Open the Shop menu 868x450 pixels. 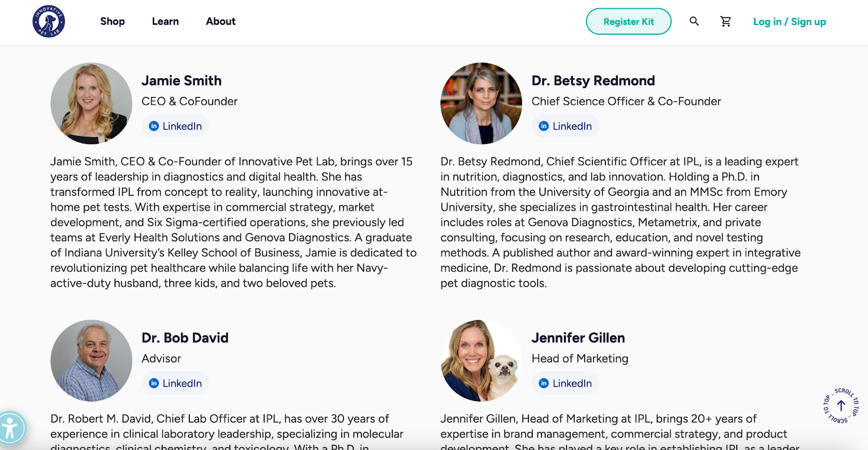(x=112, y=21)
